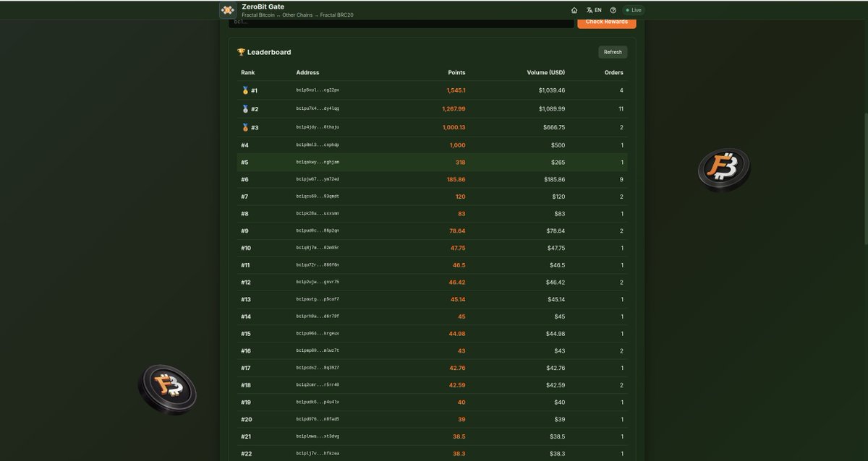Select the rank #8 address ending uxxsmn
This screenshot has height=461, width=868.
(x=318, y=214)
